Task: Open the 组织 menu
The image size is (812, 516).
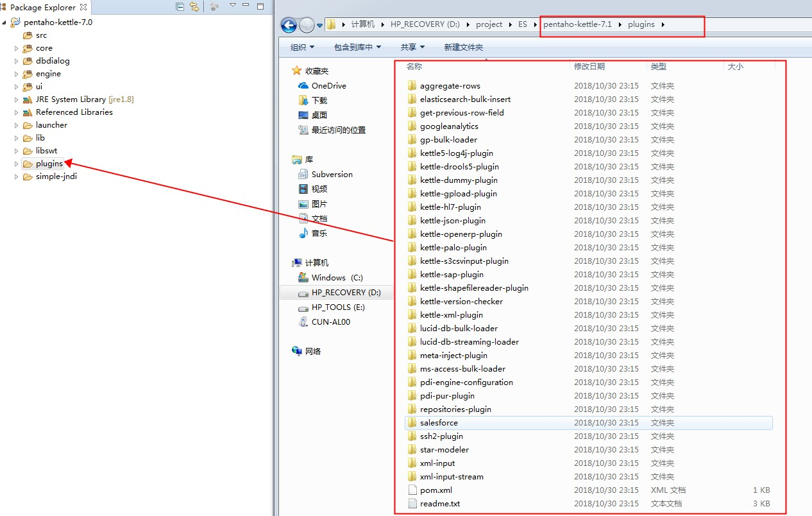Action: pos(303,47)
